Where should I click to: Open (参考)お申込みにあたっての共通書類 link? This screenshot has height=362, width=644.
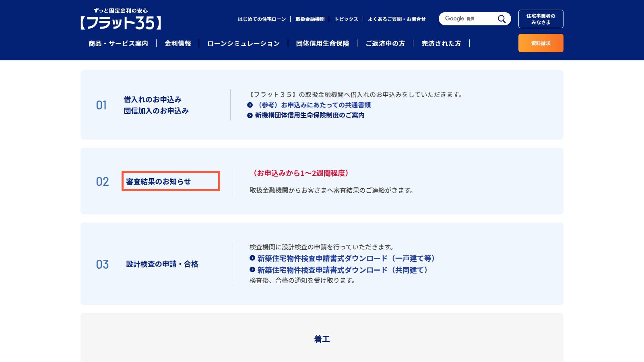(313, 105)
